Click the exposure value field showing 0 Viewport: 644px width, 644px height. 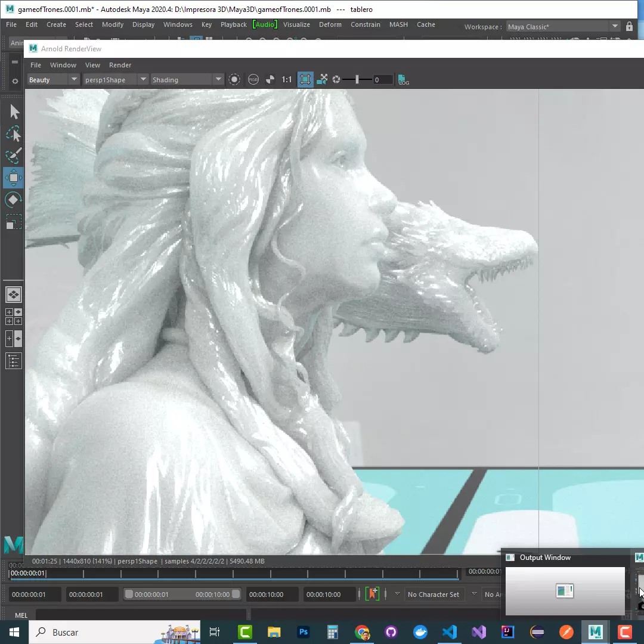(383, 80)
